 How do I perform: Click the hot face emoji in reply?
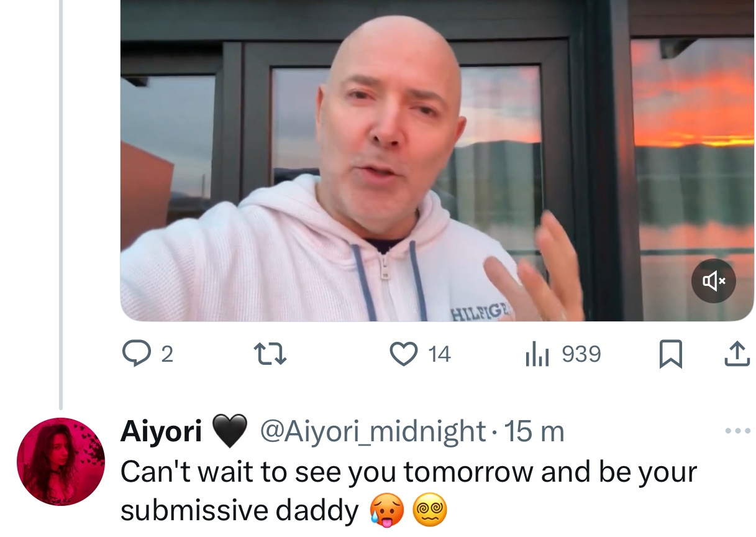click(388, 512)
